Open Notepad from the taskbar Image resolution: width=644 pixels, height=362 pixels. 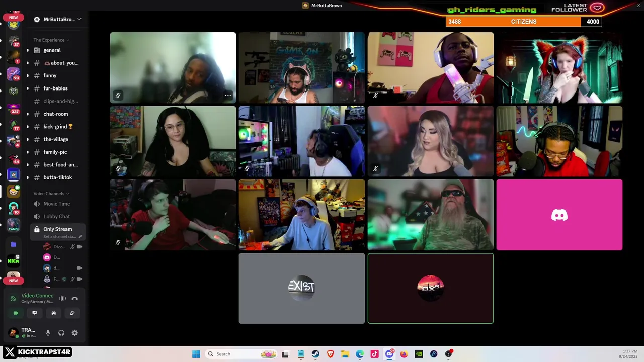click(301, 354)
